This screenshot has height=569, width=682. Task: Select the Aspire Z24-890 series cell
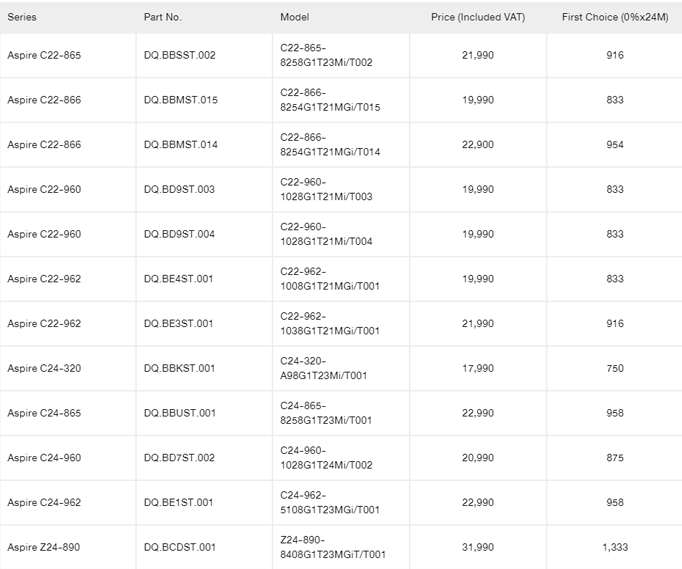tap(44, 547)
